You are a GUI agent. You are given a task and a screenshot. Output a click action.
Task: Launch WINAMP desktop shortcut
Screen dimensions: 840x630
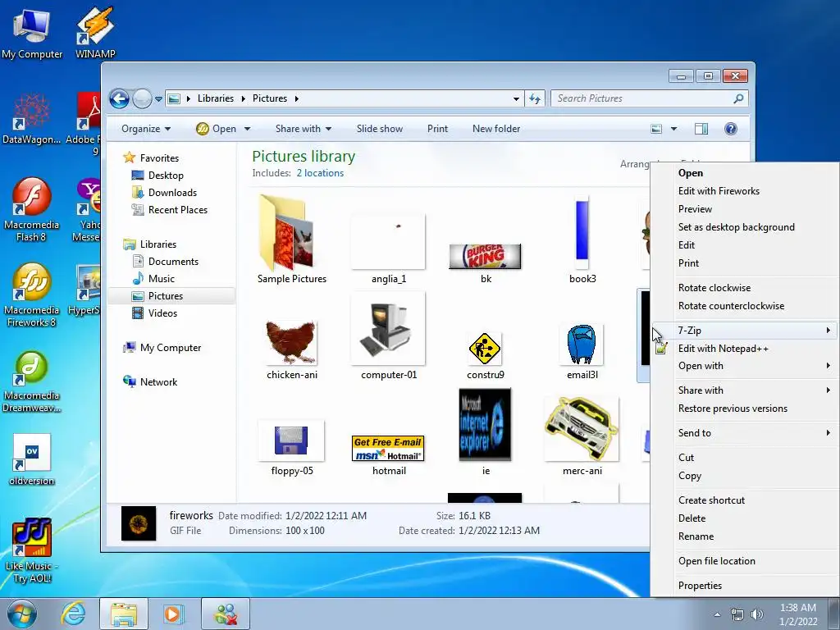tap(95, 32)
